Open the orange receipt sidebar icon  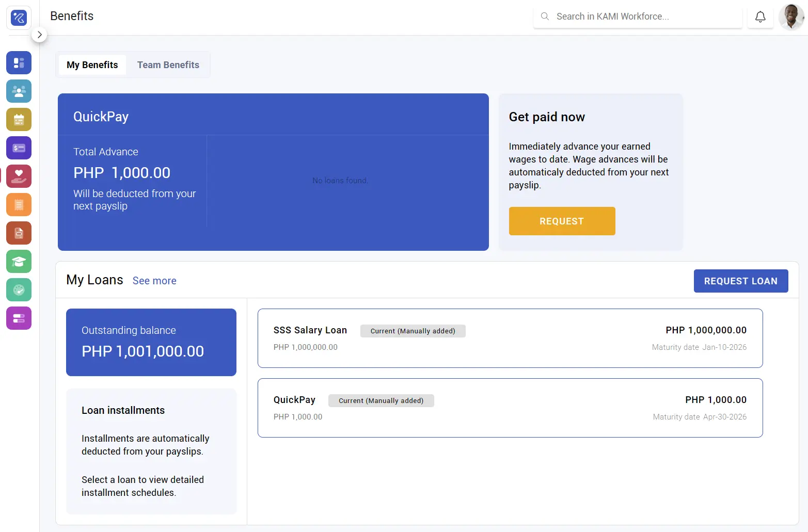[19, 205]
